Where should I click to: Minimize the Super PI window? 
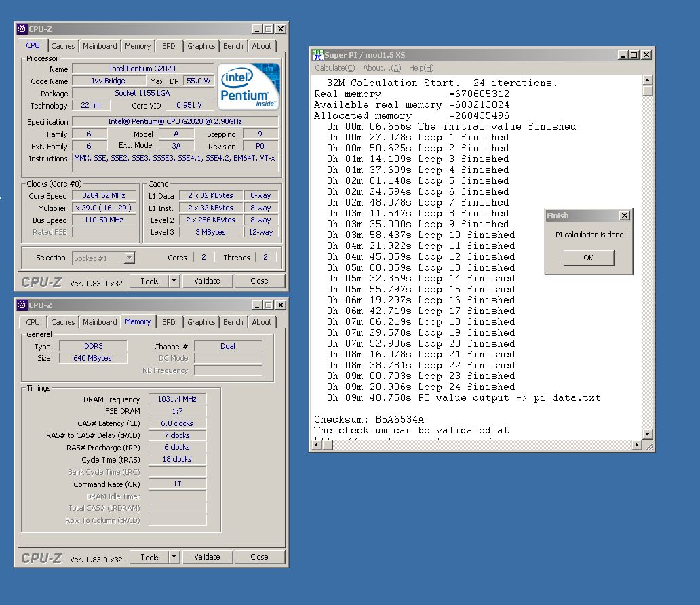623,55
